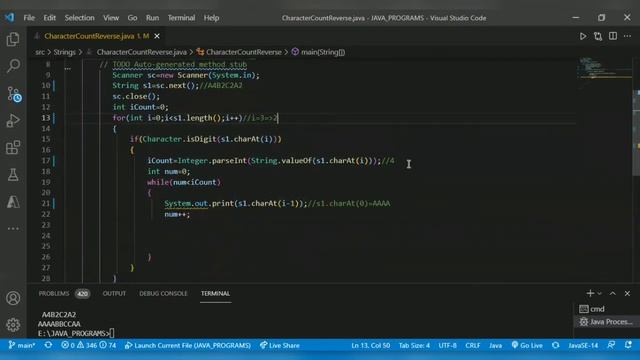The height and width of the screenshot is (360, 640).
Task: Open the Go menu
Action: pos(132,18)
